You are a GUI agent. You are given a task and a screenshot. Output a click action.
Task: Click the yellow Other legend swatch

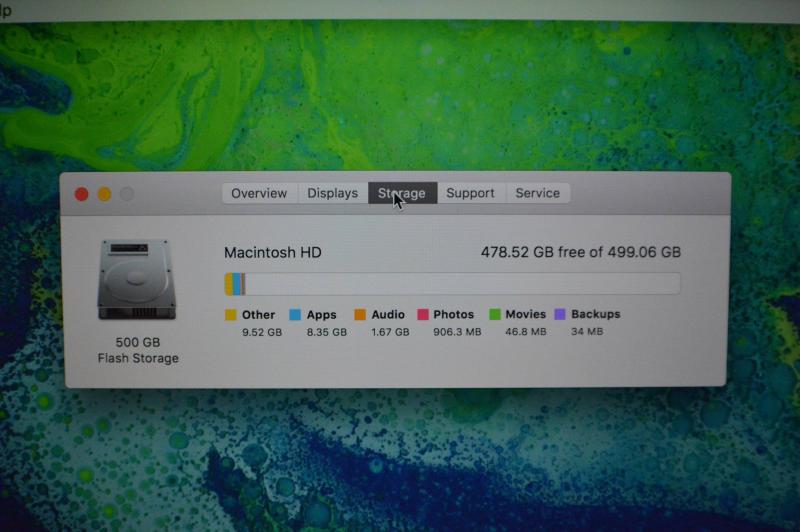(x=231, y=315)
